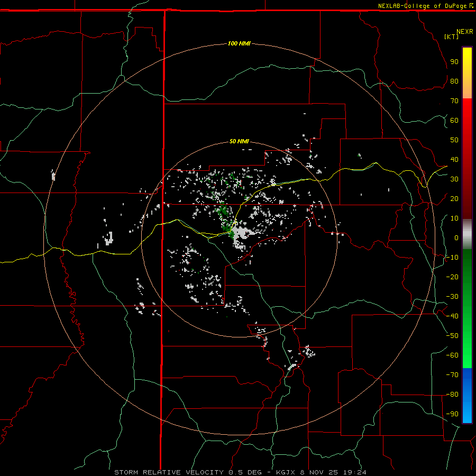Select the -20 knot scale label
The height and width of the screenshot is (476, 476).
[x=452, y=277]
